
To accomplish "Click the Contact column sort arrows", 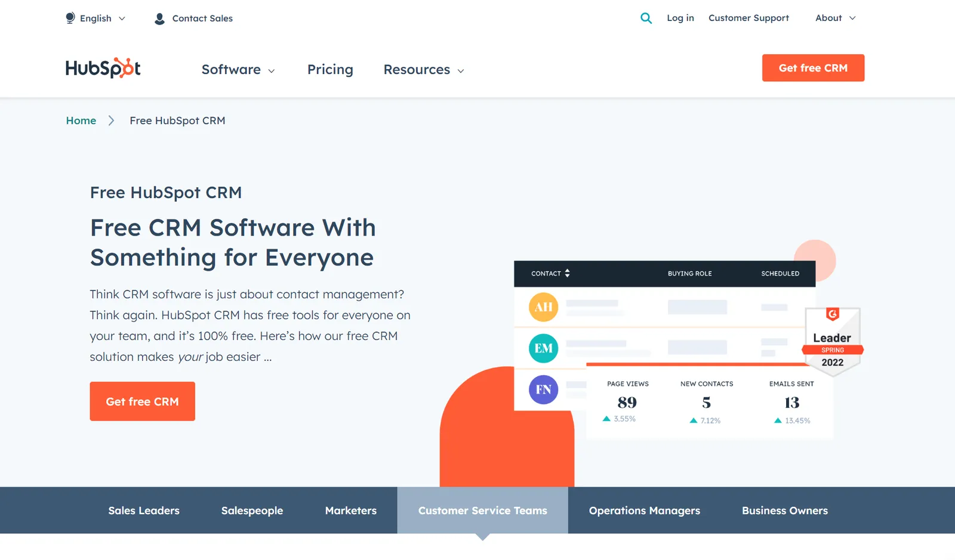I will (567, 273).
